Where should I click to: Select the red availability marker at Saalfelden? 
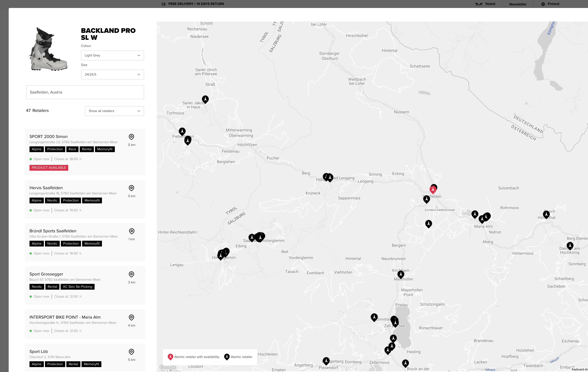[x=433, y=189]
